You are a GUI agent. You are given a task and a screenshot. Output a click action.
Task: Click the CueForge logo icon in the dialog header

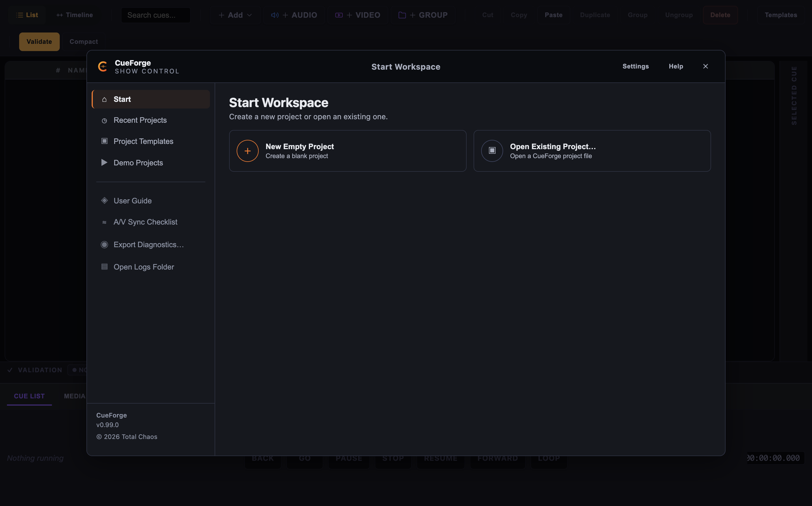pos(103,66)
